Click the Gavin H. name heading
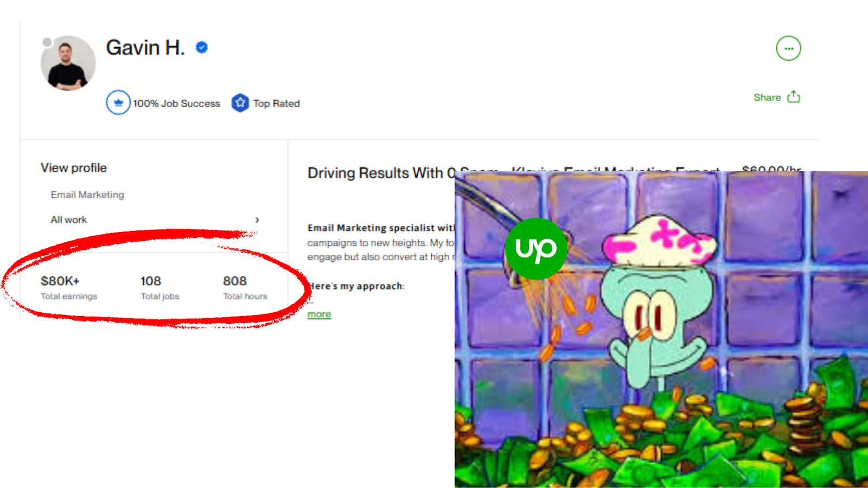The width and height of the screenshot is (868, 488). 145,48
